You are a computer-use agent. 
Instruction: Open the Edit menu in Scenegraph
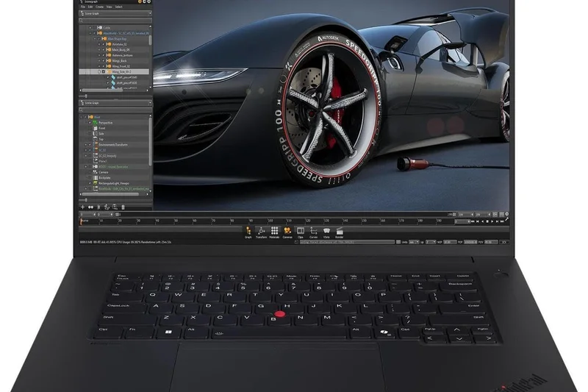90,7
